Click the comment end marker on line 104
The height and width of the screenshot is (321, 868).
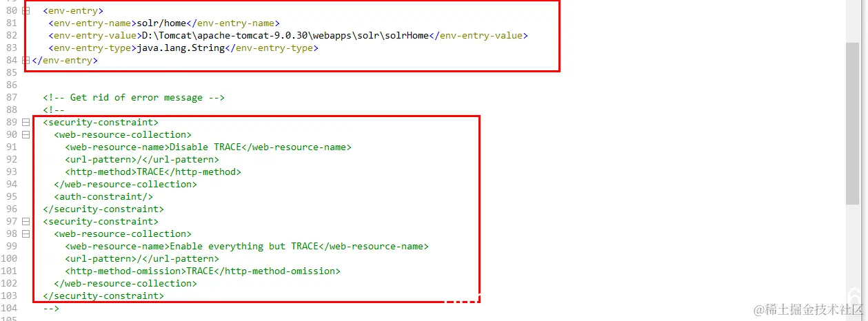point(51,309)
